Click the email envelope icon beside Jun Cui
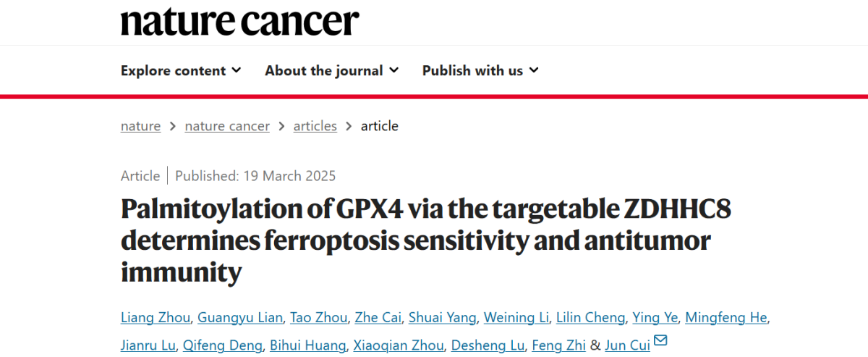This screenshot has width=868, height=357. click(660, 340)
